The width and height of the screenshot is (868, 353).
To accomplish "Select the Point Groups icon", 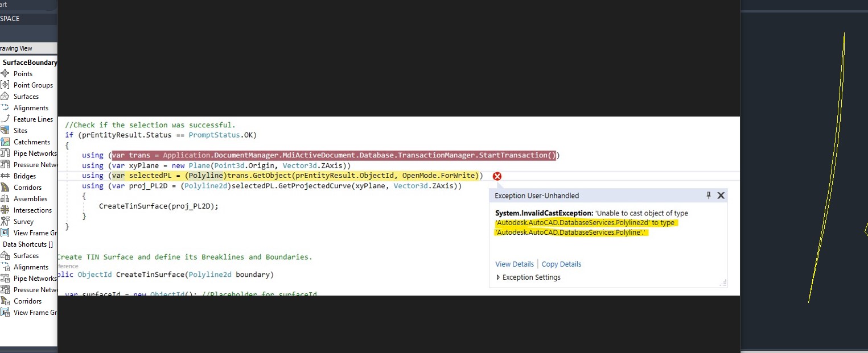I will point(5,85).
